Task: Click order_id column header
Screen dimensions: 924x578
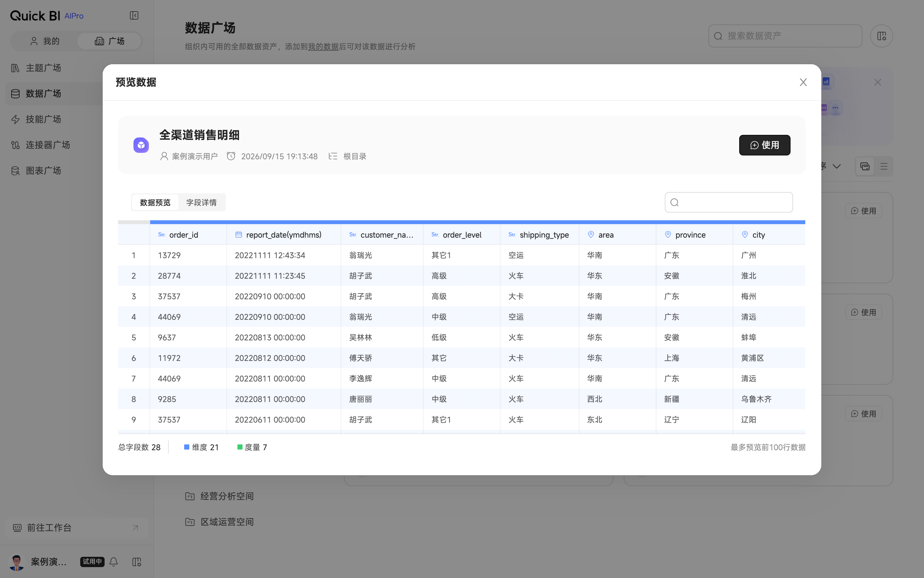Action: tap(188, 234)
